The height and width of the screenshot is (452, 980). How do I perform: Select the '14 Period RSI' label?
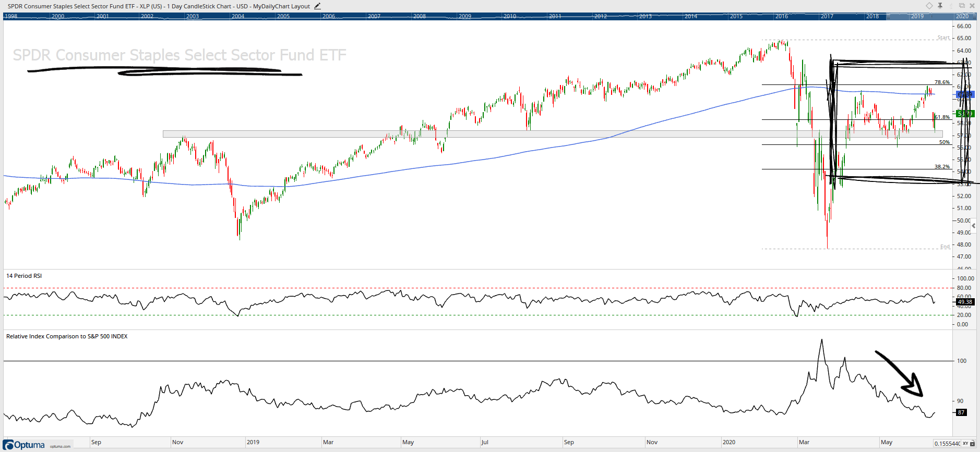(x=24, y=276)
